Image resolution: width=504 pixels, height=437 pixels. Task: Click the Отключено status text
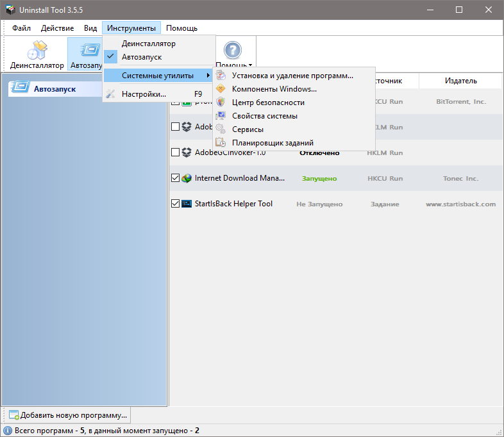[319, 153]
